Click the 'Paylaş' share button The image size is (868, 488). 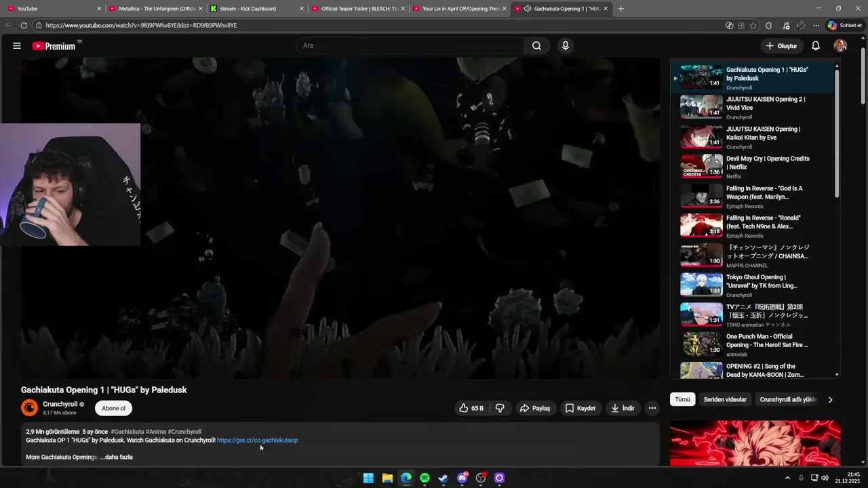(534, 408)
